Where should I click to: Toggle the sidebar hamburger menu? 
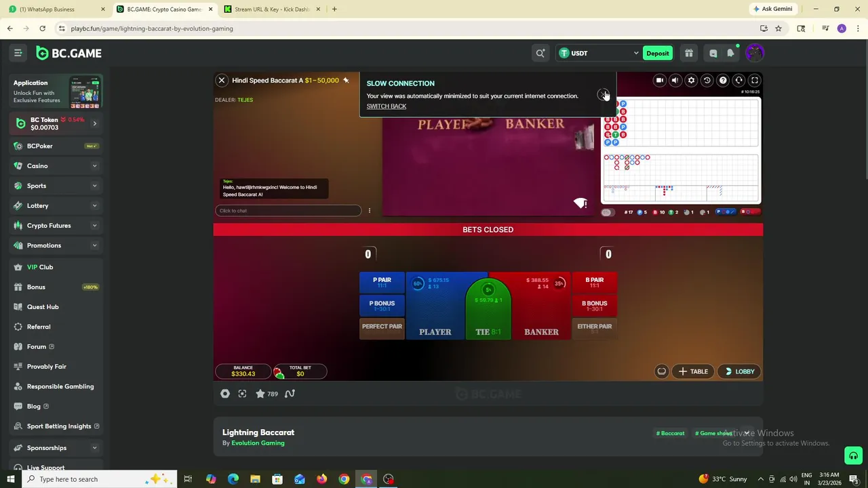(18, 53)
